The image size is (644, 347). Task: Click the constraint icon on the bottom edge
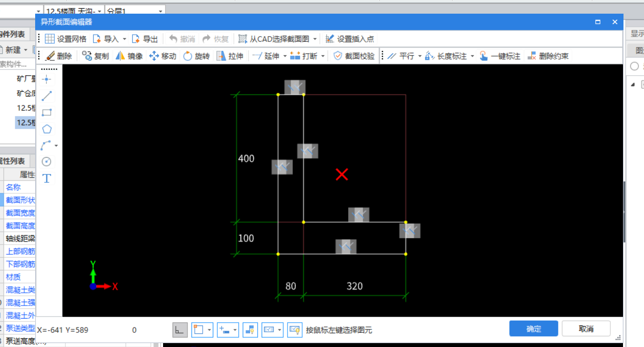[x=346, y=246]
